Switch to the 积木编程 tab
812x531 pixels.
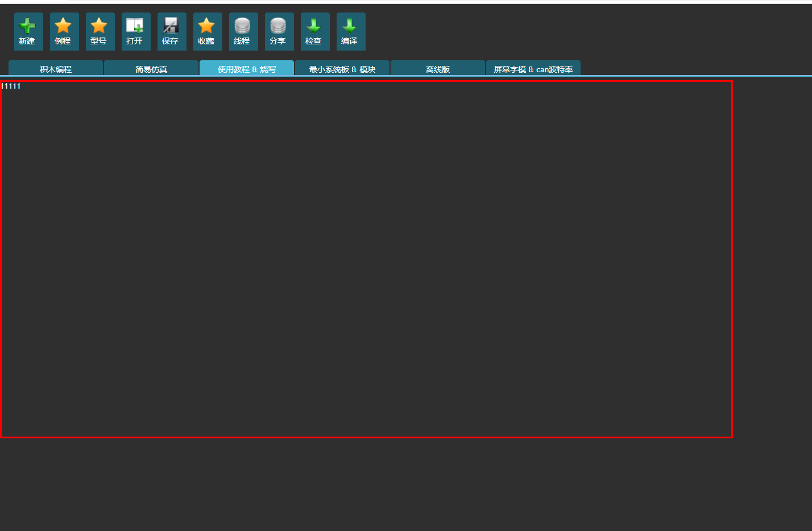56,69
